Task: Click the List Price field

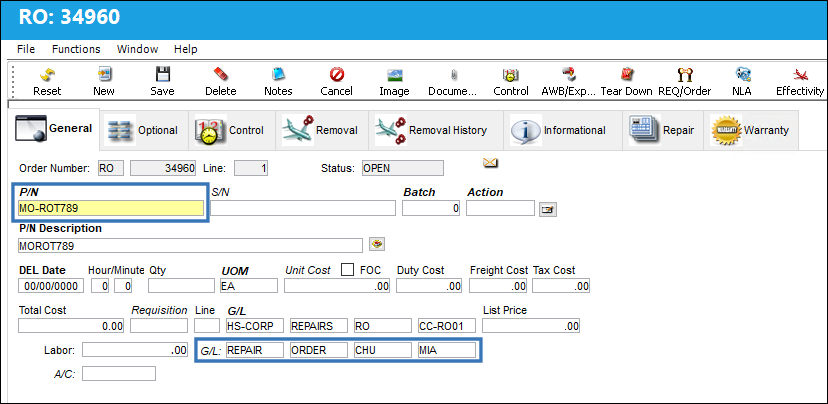Action: [531, 326]
